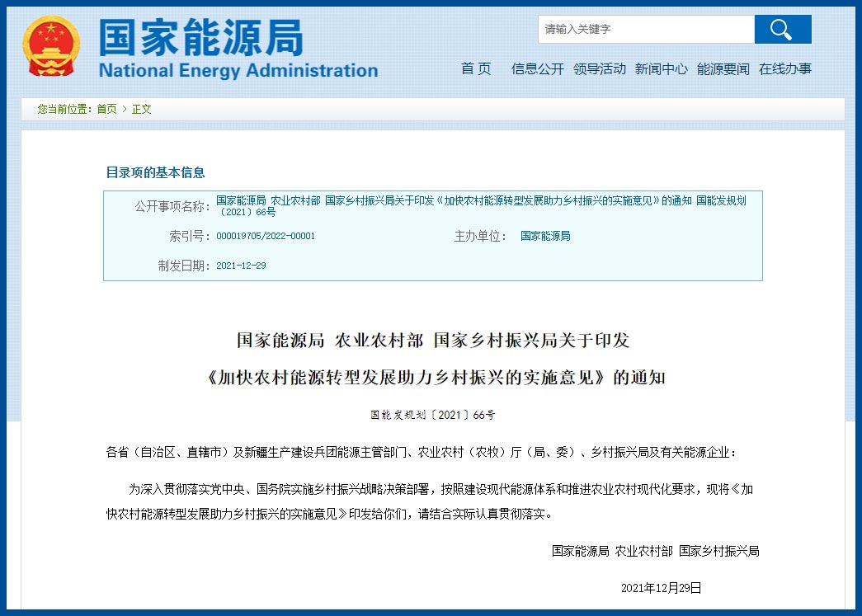
Task: Click index number 000019705/2022-00001
Action: (x=266, y=236)
